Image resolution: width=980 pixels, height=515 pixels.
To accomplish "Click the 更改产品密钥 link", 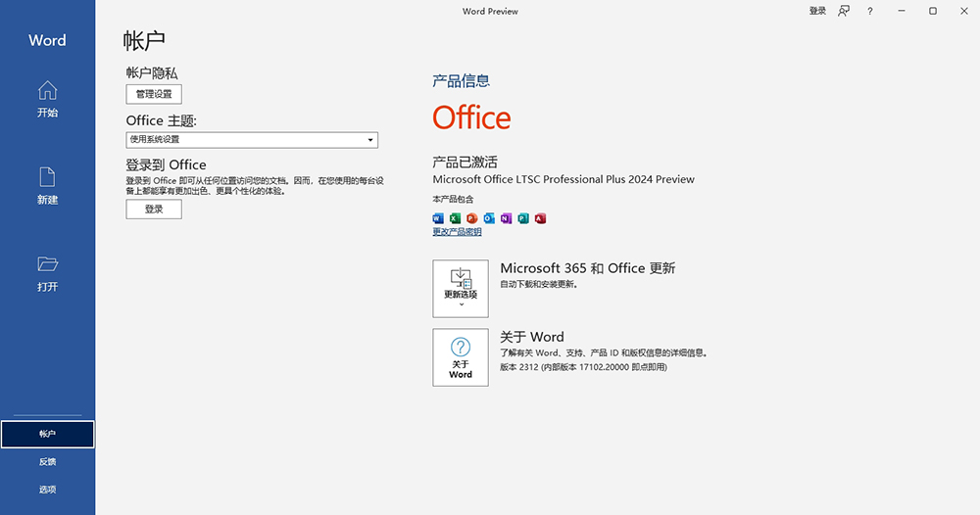I will click(457, 232).
